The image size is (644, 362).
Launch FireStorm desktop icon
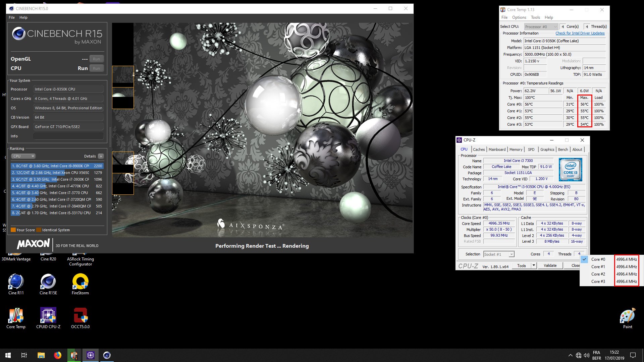click(80, 284)
